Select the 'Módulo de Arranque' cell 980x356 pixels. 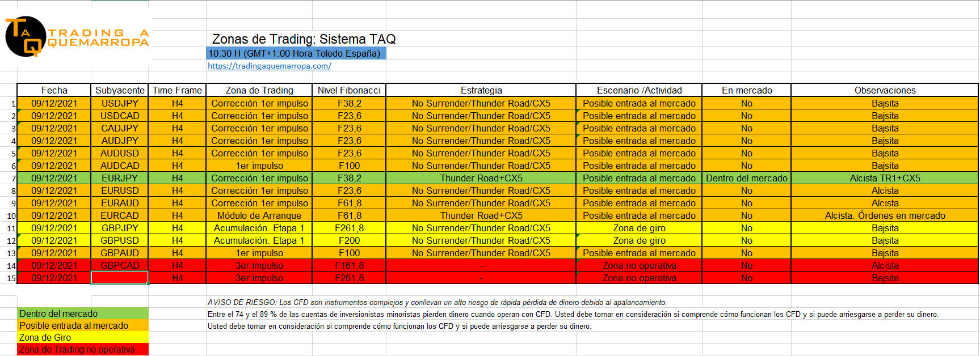tap(259, 215)
